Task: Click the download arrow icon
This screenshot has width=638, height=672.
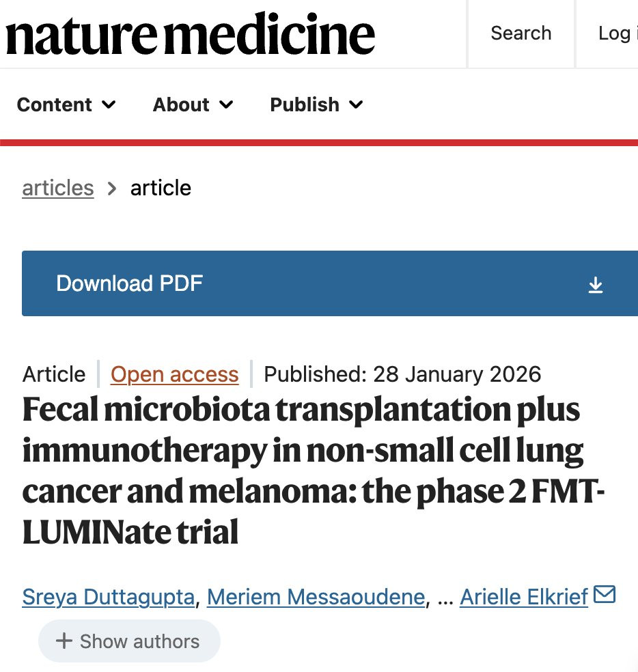Action: click(x=596, y=285)
